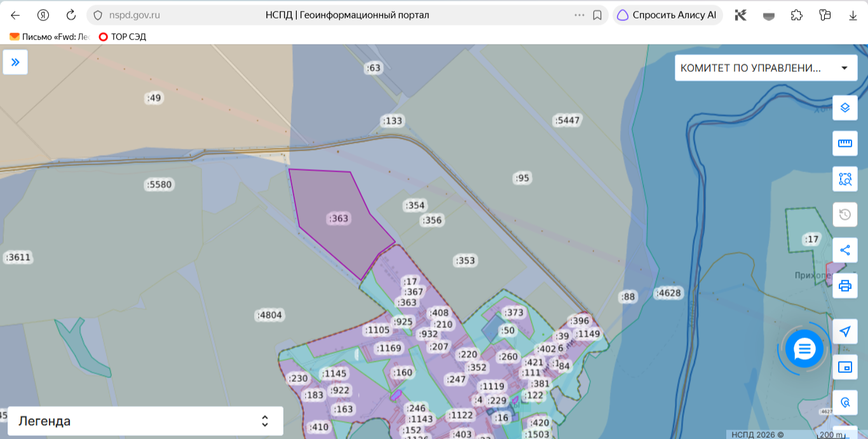The width and height of the screenshot is (868, 439).
Task: Locate my position with arrow icon
Action: (844, 332)
